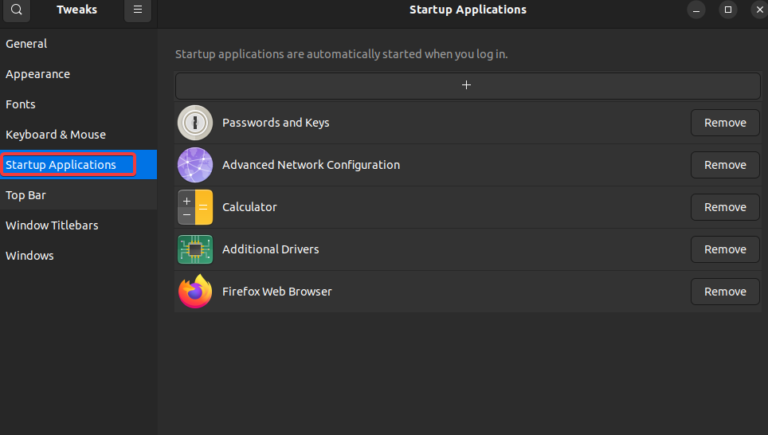Remove Additional Drivers from startup
Screen dimensions: 768x435
(x=724, y=249)
